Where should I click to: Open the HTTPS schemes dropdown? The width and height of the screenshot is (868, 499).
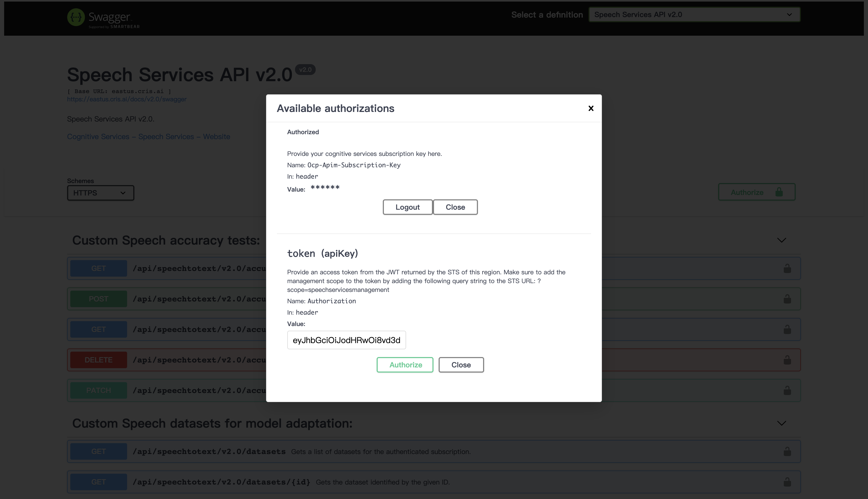coord(100,193)
